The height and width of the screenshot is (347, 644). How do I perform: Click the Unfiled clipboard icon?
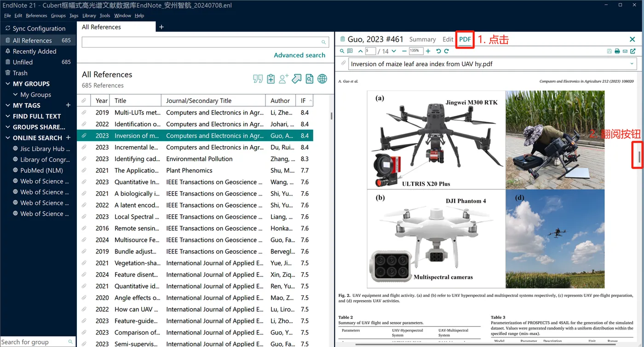(7, 62)
